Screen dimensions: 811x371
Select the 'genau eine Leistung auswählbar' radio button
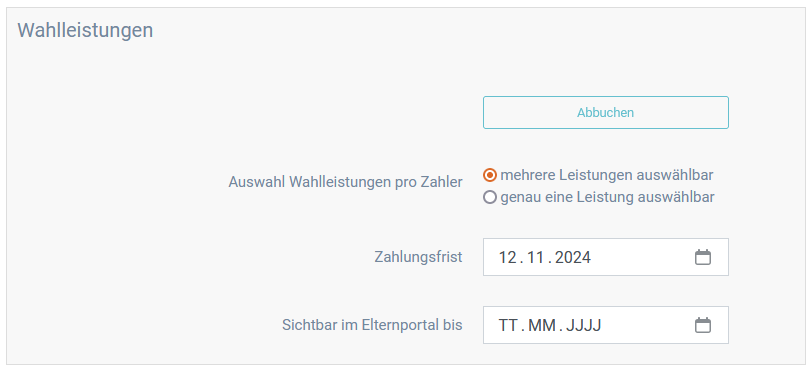(x=490, y=197)
